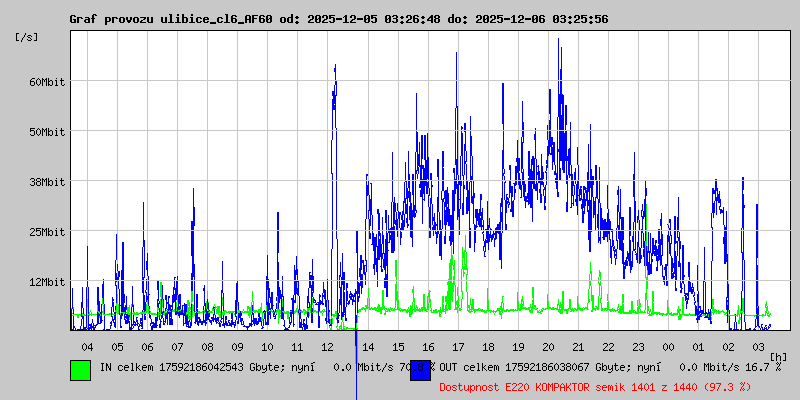Click hour 03 at the axis end
This screenshot has width=800, height=400.
coord(758,347)
